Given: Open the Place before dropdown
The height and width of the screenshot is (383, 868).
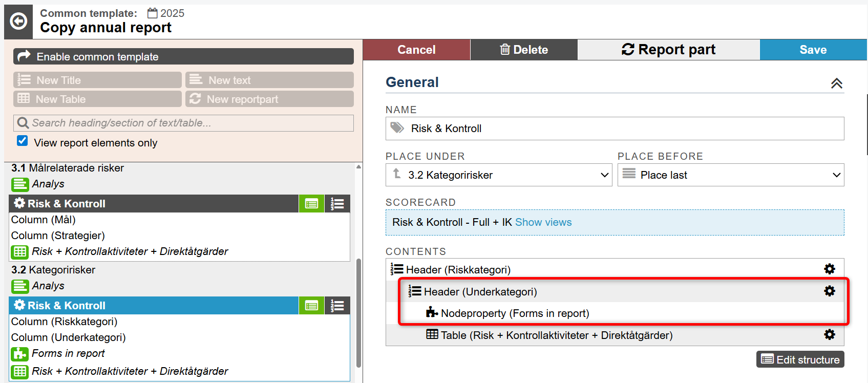Looking at the screenshot, I should 730,175.
